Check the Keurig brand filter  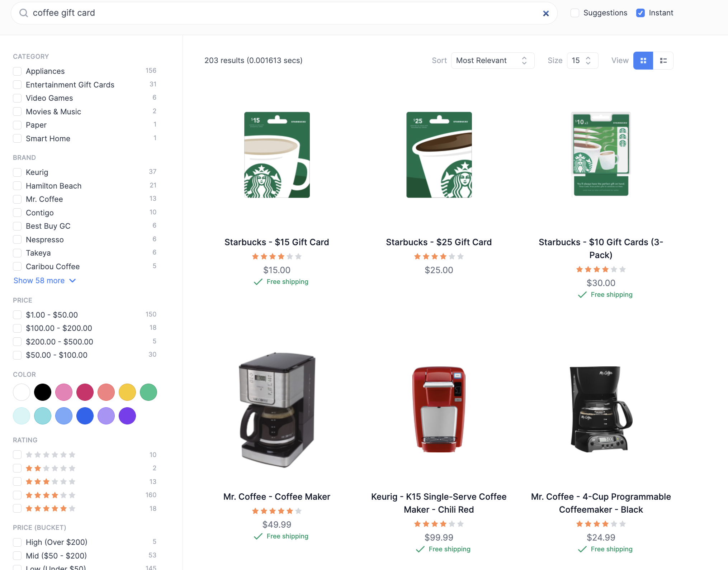coord(17,172)
